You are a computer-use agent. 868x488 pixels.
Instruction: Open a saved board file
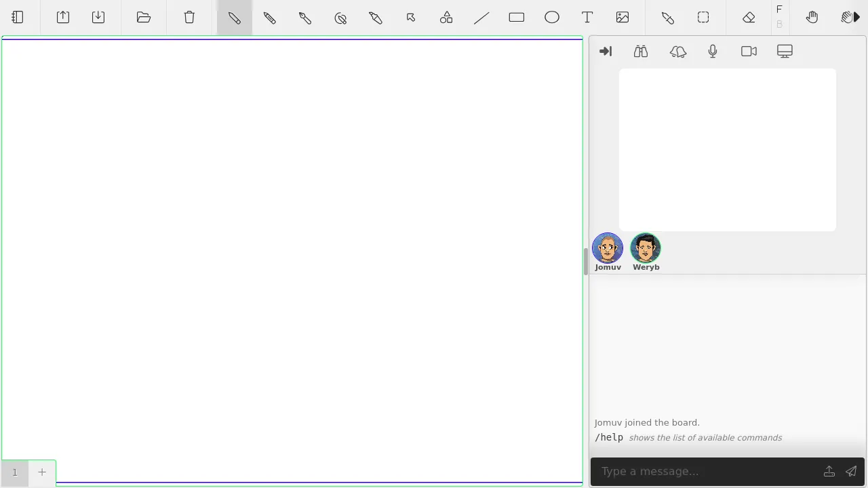pyautogui.click(x=143, y=17)
